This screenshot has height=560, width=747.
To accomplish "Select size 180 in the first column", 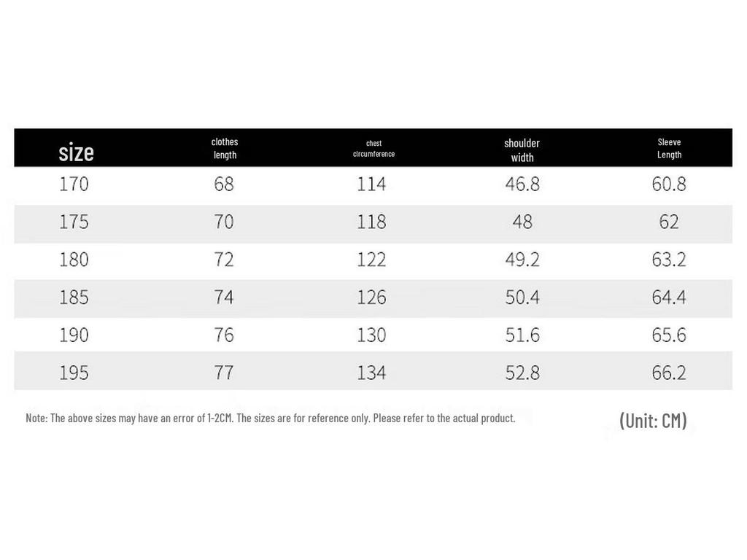I will (x=74, y=260).
